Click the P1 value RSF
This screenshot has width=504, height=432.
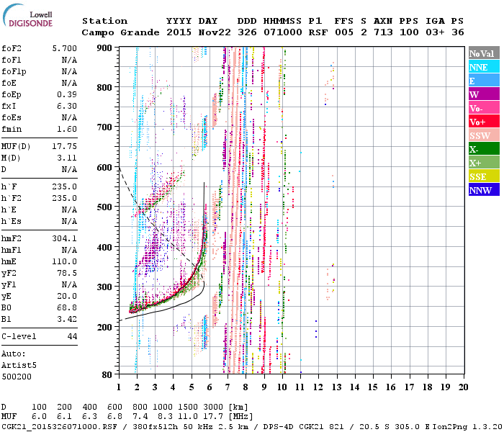pos(318,32)
